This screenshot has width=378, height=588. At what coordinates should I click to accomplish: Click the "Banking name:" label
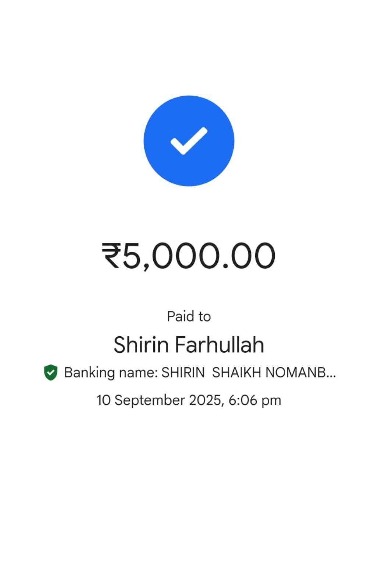click(x=111, y=373)
